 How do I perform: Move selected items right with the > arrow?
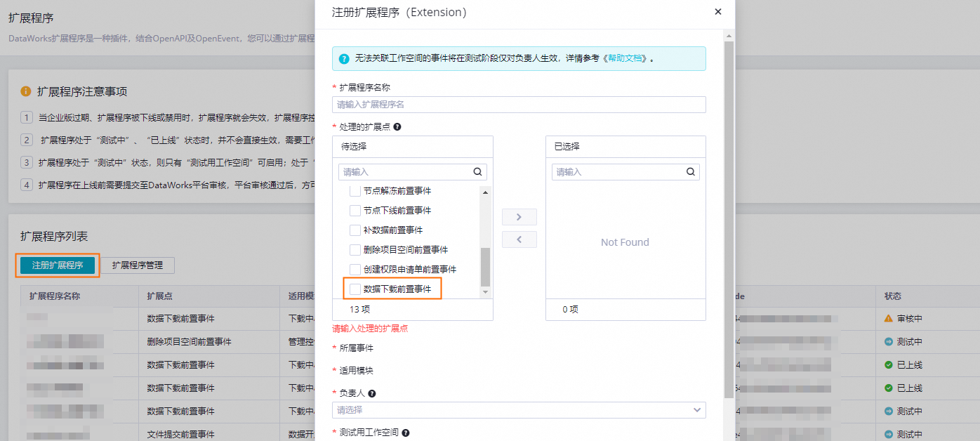pyautogui.click(x=519, y=217)
